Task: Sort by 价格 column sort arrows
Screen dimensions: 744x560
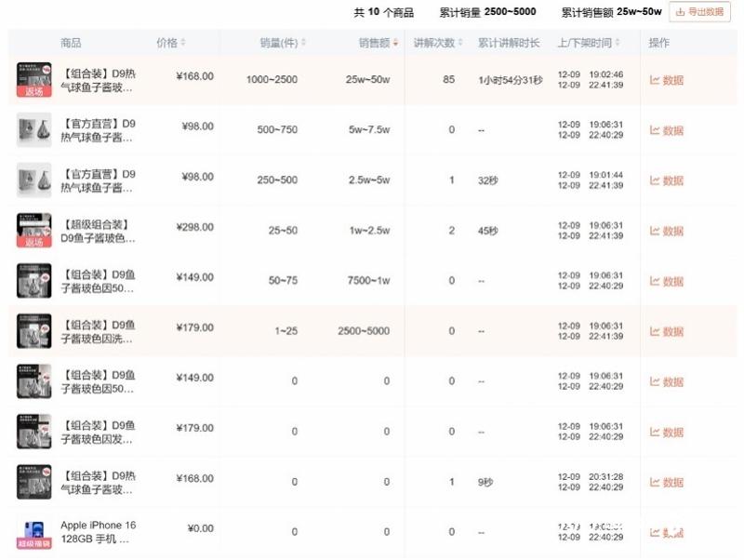Action: (183, 43)
